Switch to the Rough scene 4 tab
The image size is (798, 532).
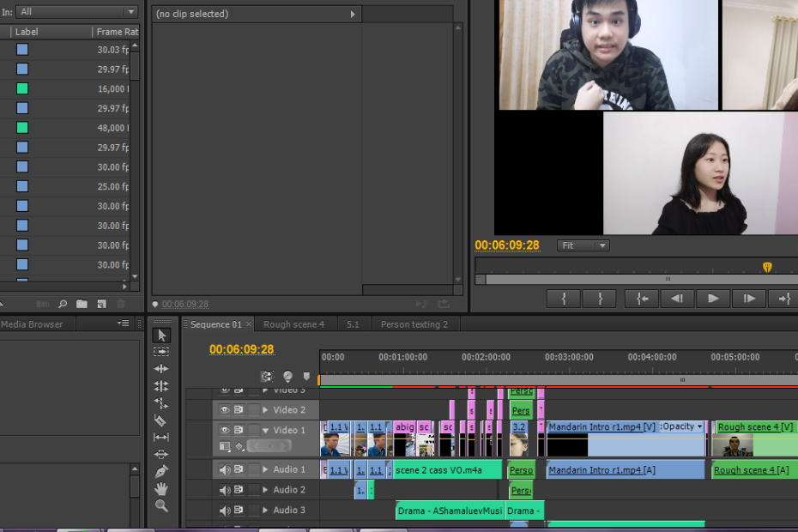tap(293, 324)
